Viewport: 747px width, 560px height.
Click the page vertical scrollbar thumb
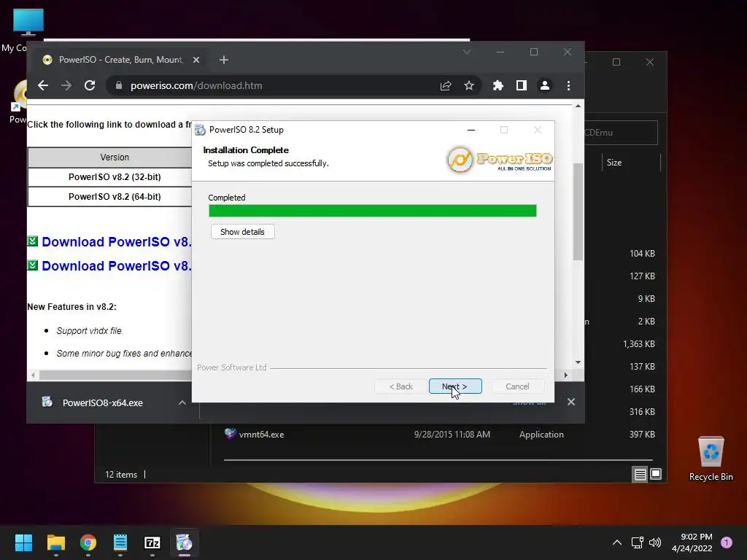[x=578, y=211]
